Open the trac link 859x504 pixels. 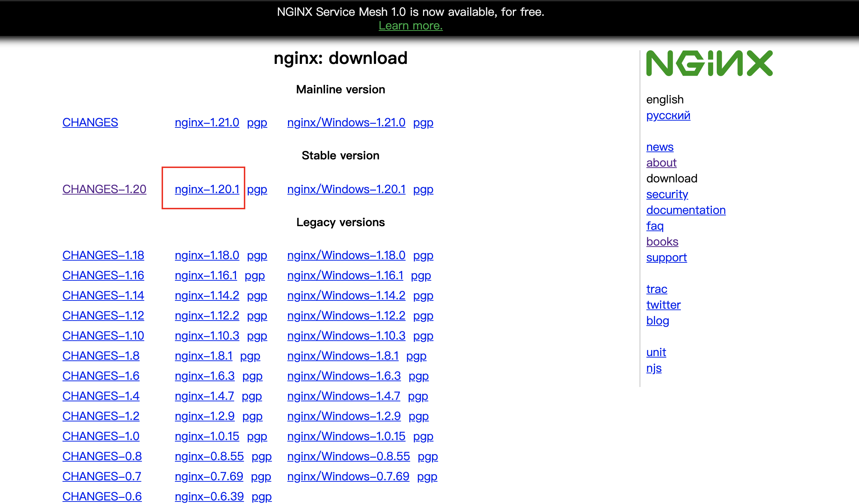coord(656,289)
